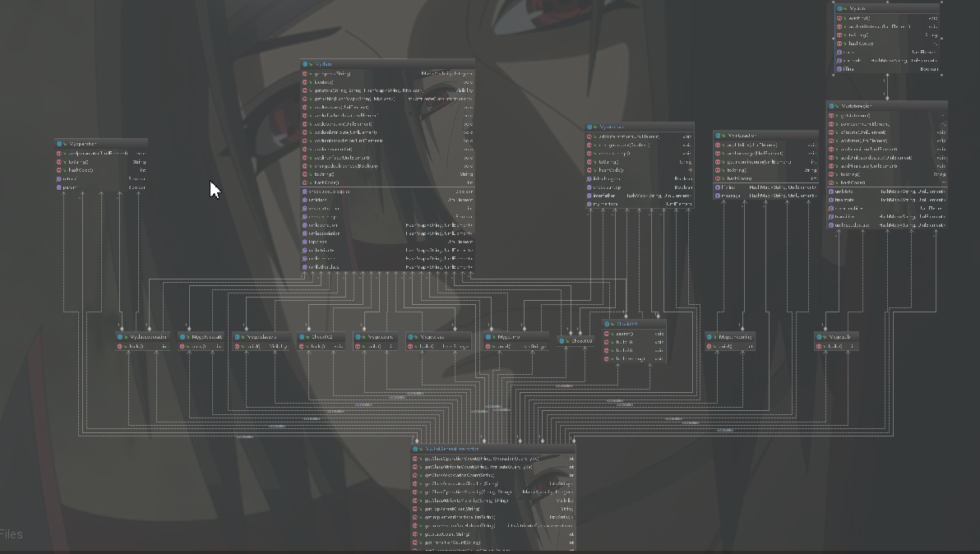
Task: Select toString() row in Myinteraction node
Action: tap(765, 170)
